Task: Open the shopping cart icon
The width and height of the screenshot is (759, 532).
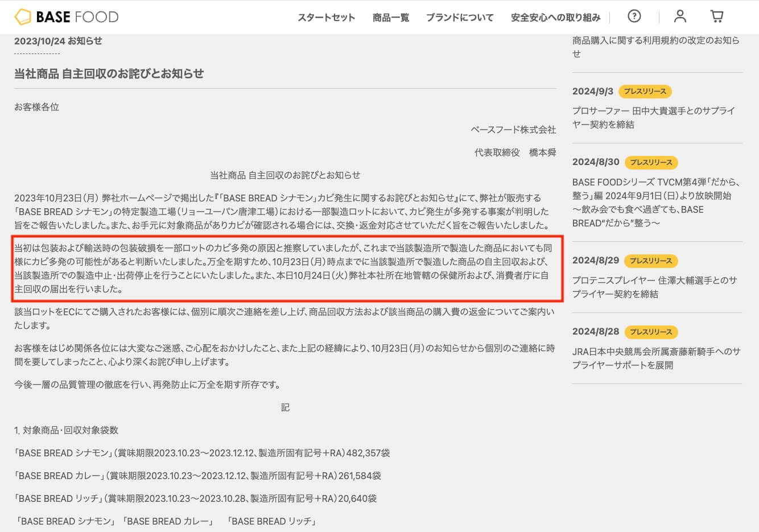Action: (717, 17)
